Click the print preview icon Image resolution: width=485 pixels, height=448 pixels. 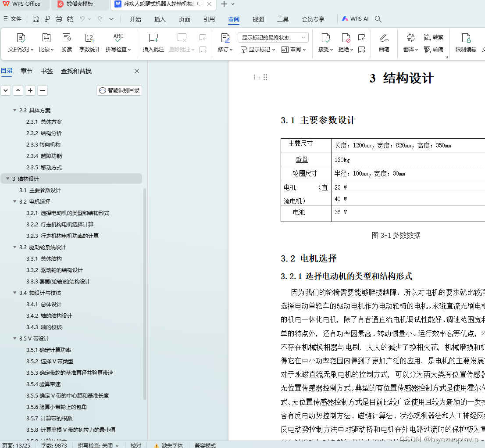coord(71,19)
